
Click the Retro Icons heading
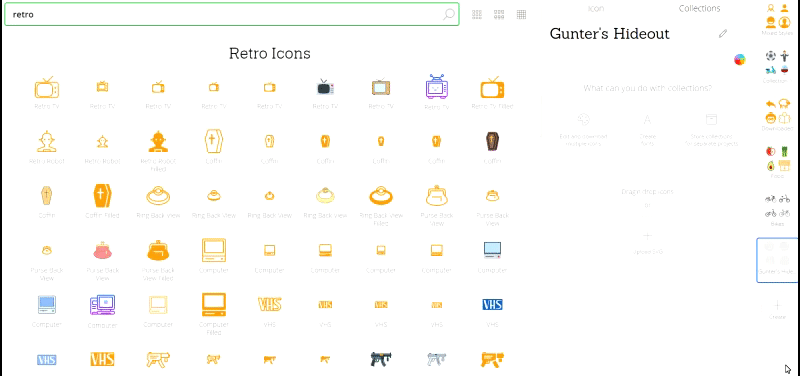tap(269, 54)
